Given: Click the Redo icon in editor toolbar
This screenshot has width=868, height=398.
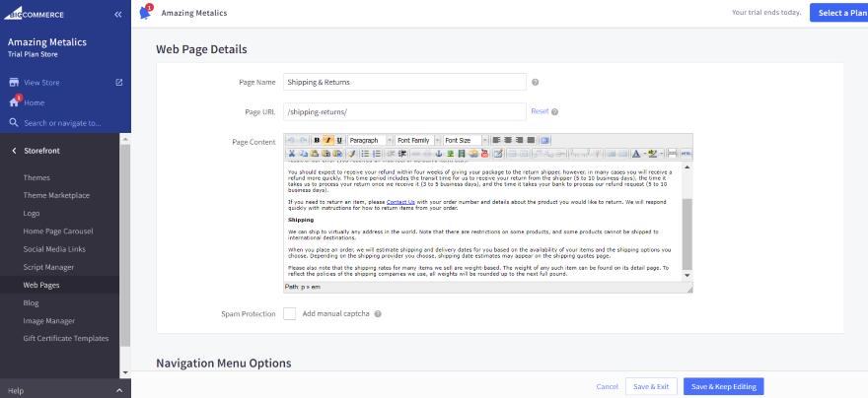Looking at the screenshot, I should pos(303,141).
